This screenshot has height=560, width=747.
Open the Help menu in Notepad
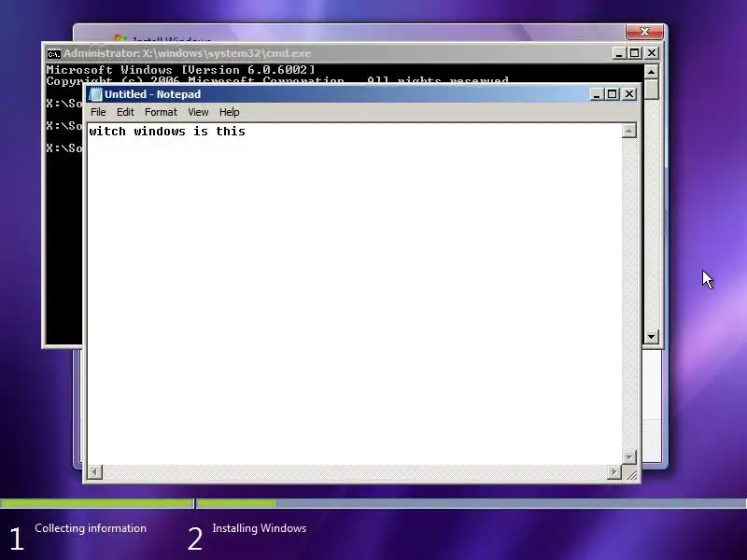tap(229, 112)
